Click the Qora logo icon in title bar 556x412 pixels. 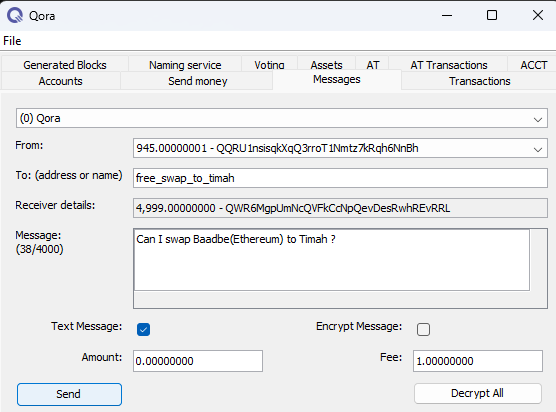pyautogui.click(x=15, y=16)
